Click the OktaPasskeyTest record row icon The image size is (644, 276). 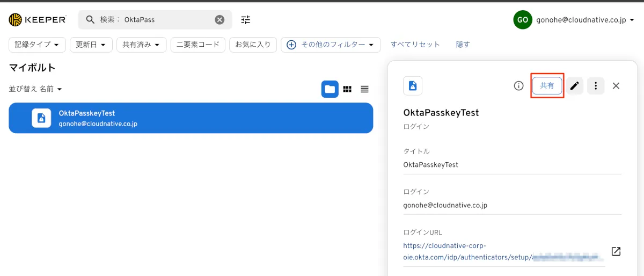click(41, 118)
